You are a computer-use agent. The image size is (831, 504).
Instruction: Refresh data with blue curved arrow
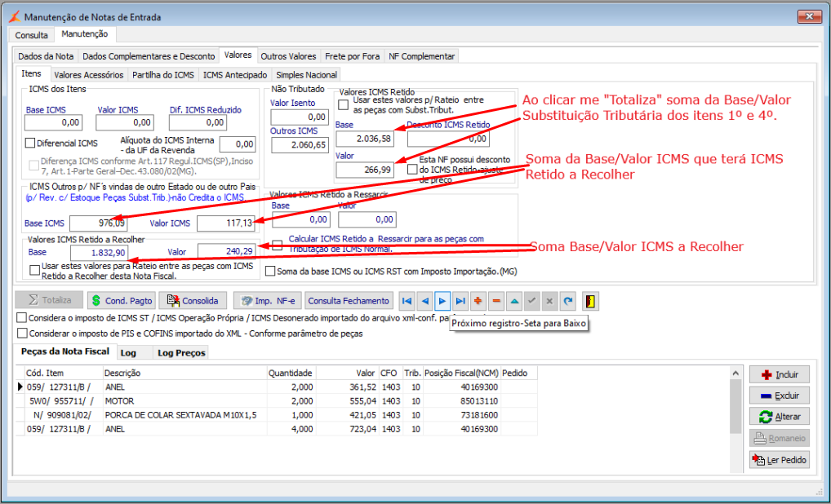point(567,301)
